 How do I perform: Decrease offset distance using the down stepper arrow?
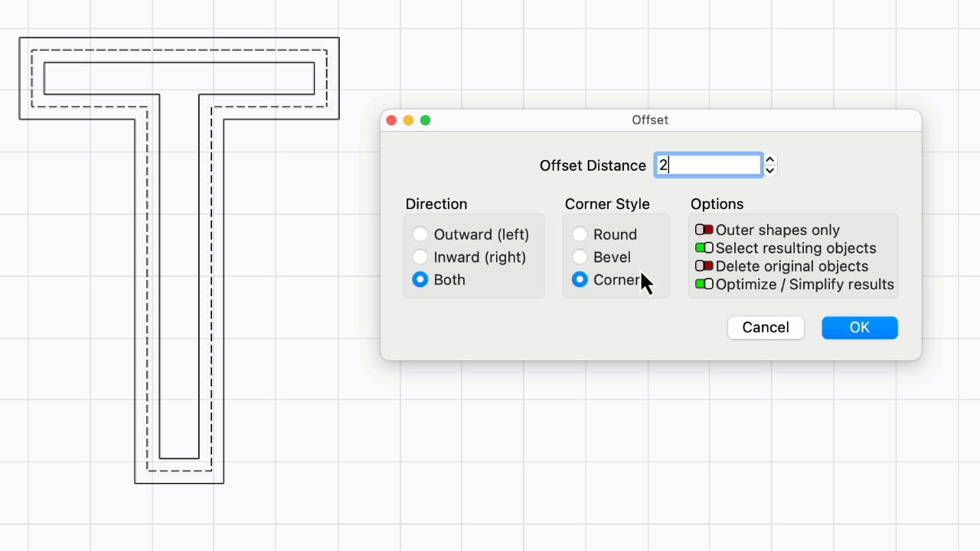coord(769,171)
